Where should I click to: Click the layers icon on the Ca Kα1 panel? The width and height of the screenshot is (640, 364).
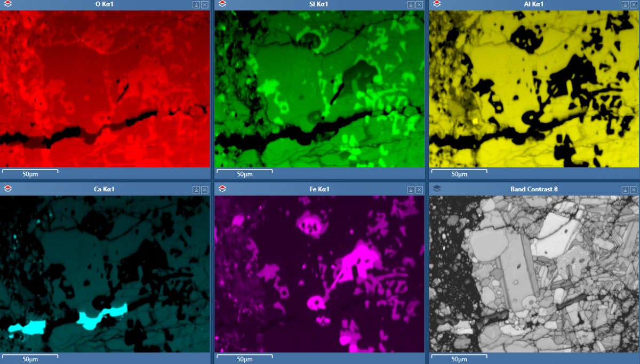7,189
